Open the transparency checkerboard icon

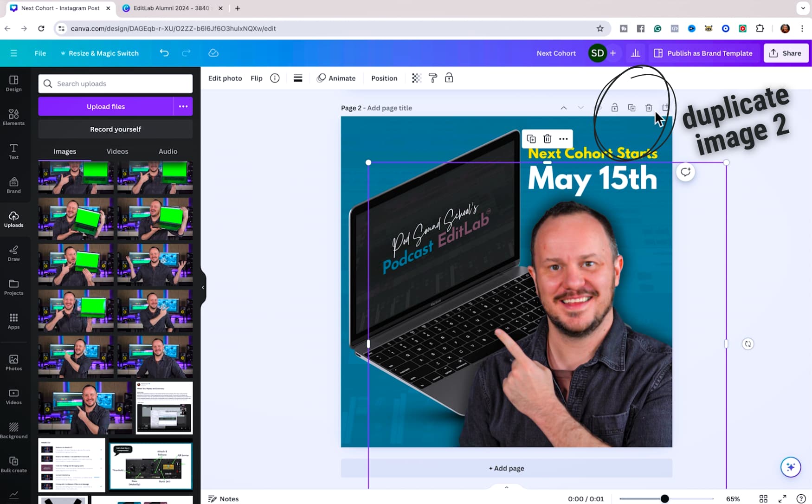[x=416, y=78]
